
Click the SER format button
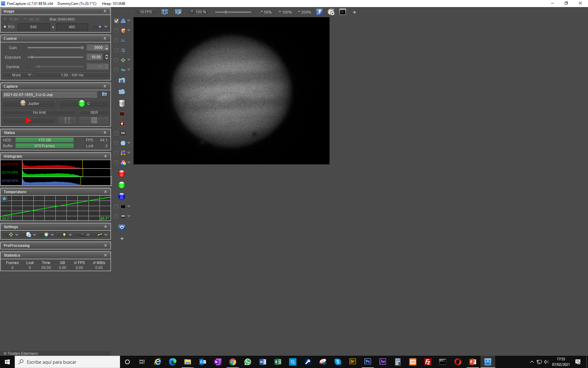point(94,113)
